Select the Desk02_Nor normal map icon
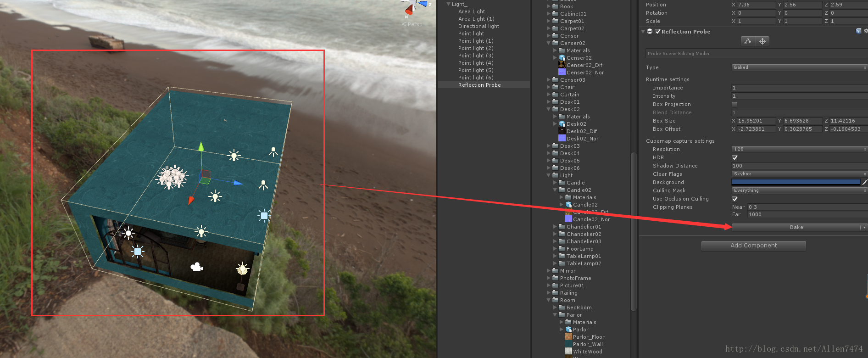Viewport: 868px width, 358px height. point(562,139)
